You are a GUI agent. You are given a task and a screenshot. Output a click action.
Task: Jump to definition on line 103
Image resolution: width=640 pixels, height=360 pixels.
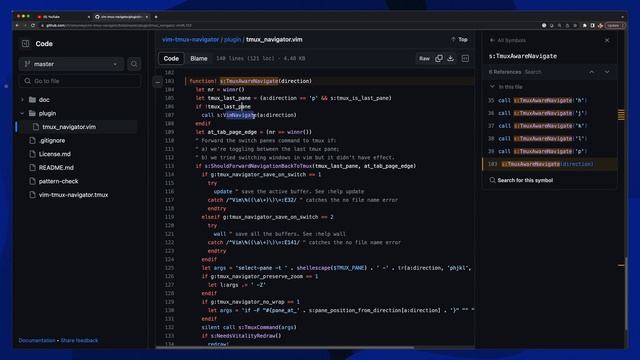tap(549, 164)
